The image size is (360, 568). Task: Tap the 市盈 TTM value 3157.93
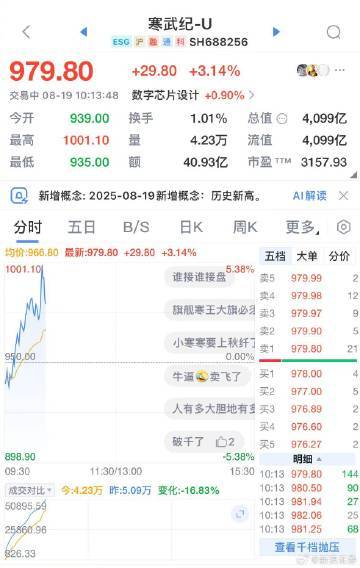click(324, 162)
